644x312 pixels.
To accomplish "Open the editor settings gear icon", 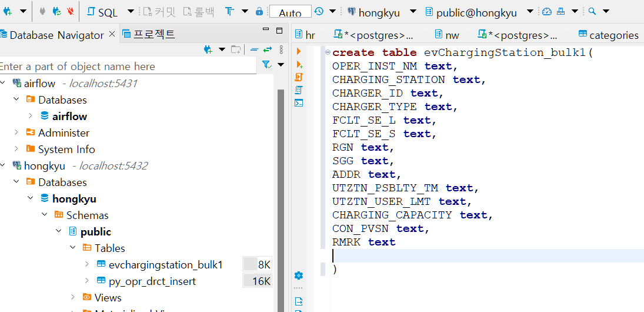I will [x=299, y=276].
